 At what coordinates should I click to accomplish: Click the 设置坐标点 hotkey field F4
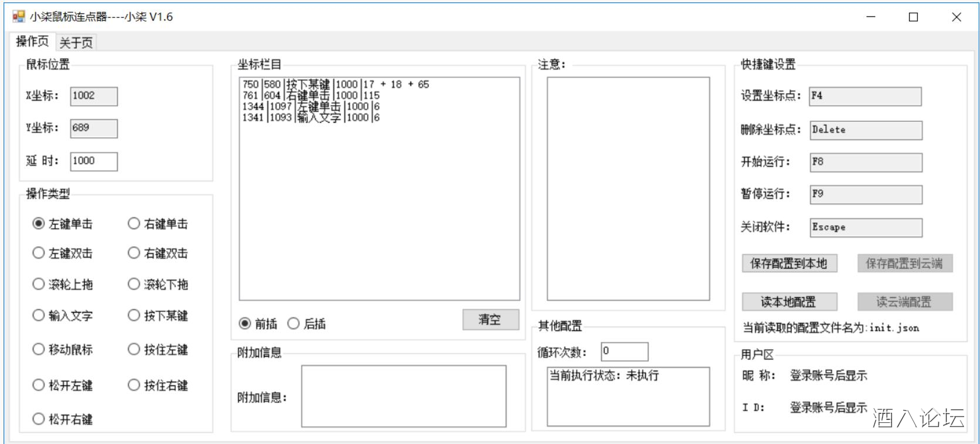pyautogui.click(x=865, y=96)
